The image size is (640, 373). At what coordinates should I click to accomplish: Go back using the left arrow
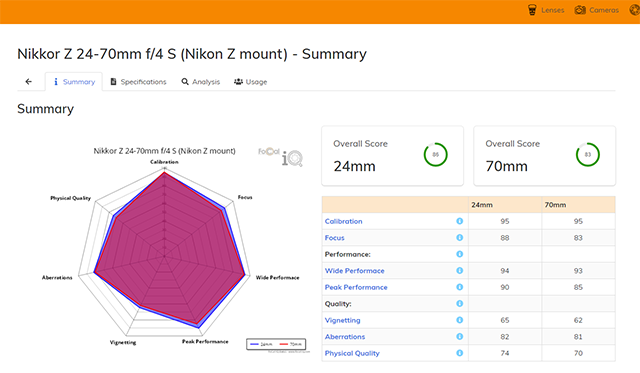(29, 82)
